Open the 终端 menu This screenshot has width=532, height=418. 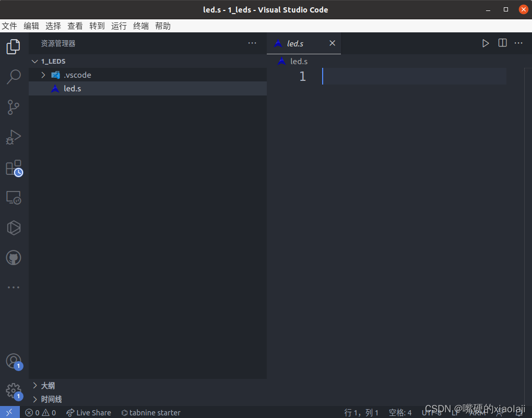[x=141, y=26]
